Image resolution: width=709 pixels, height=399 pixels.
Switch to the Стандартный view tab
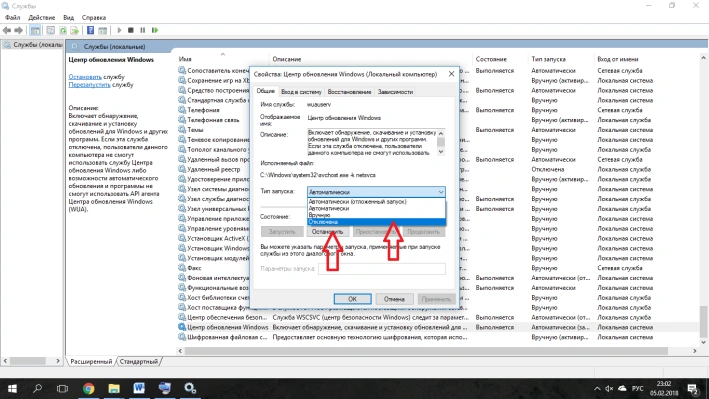pyautogui.click(x=139, y=361)
